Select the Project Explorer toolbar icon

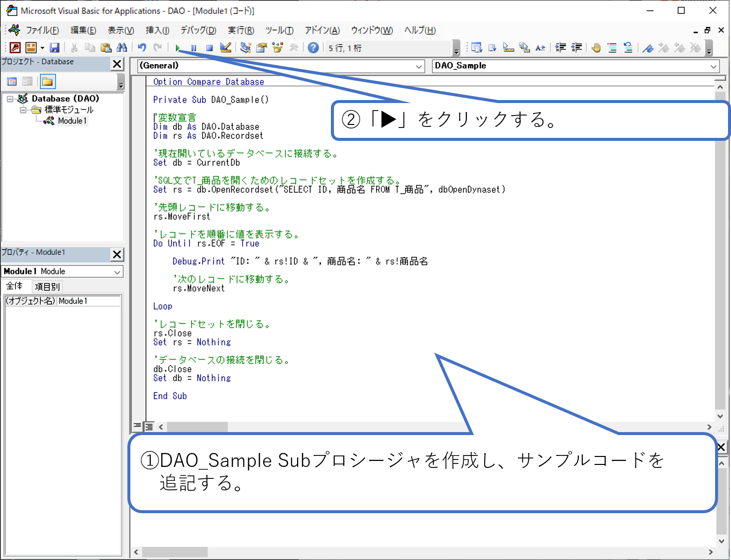(x=244, y=47)
